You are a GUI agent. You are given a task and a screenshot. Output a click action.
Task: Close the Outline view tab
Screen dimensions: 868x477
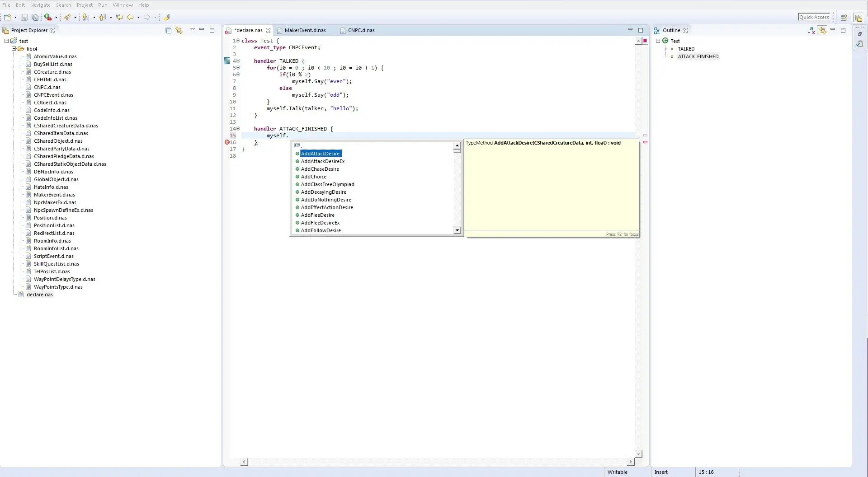tap(686, 30)
